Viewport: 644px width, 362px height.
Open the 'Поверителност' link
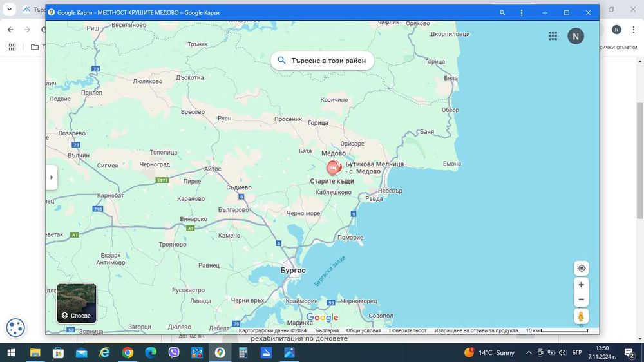[x=408, y=330]
